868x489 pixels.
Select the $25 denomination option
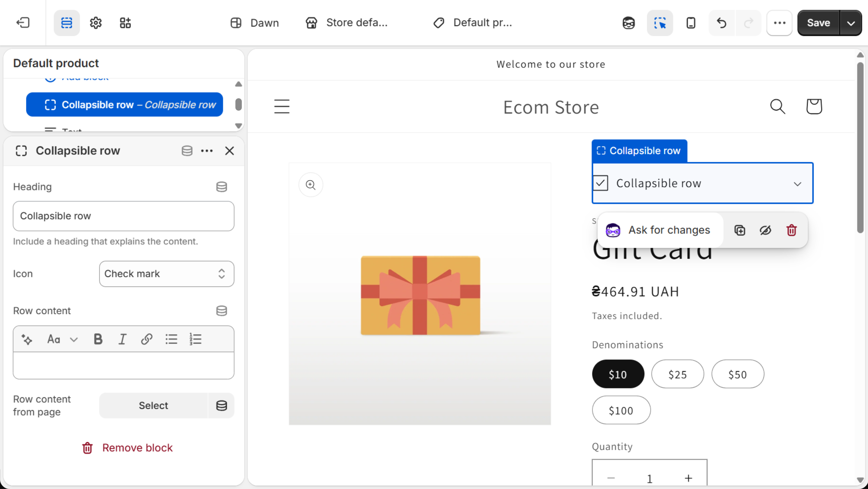(x=678, y=374)
